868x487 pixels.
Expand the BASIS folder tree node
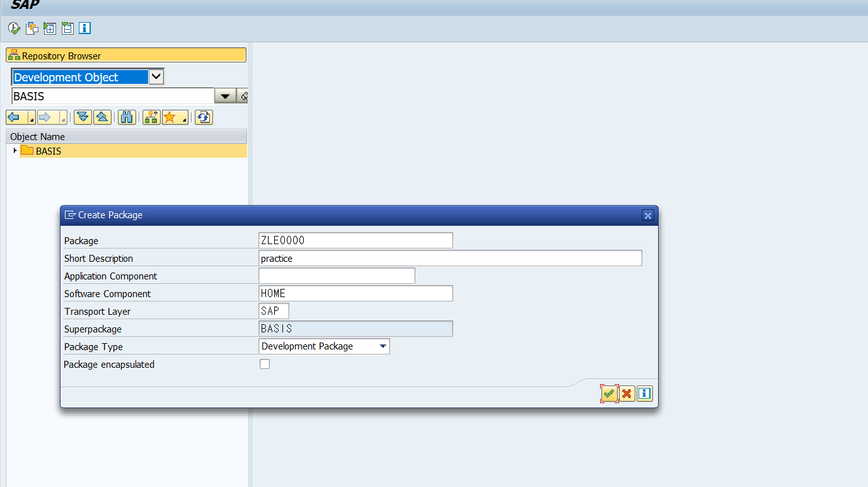click(x=14, y=151)
